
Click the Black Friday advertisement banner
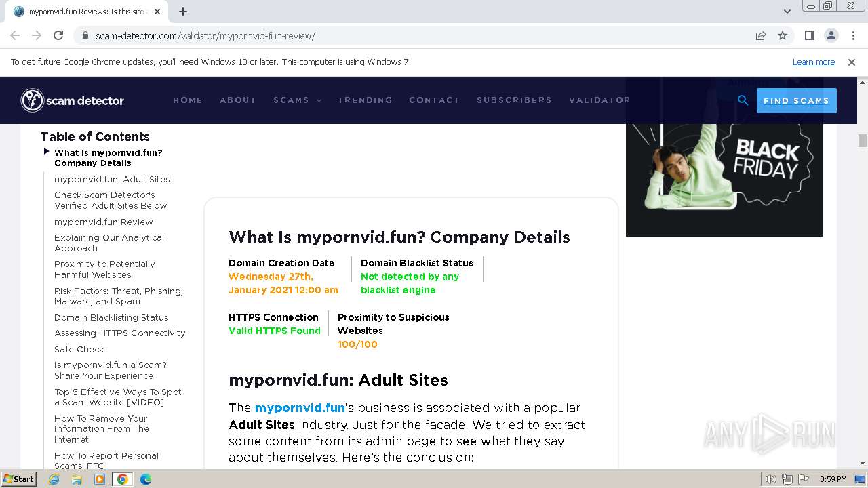pyautogui.click(x=724, y=180)
